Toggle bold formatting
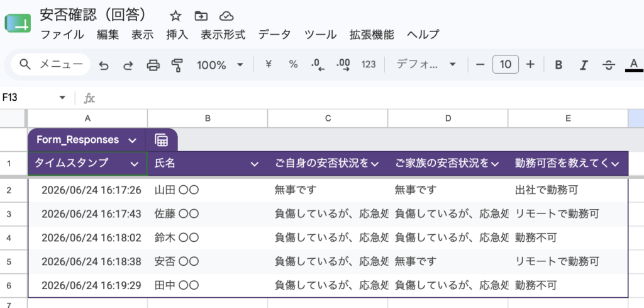This screenshot has height=308, width=644. (x=558, y=65)
